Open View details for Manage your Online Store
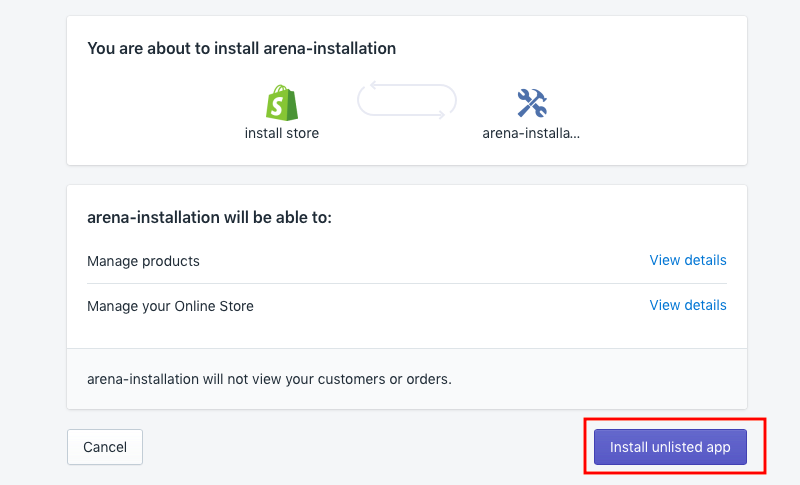The height and width of the screenshot is (485, 800). point(687,305)
